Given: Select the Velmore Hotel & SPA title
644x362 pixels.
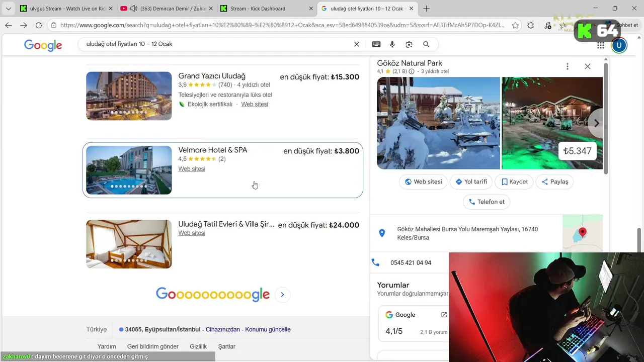Looking at the screenshot, I should click(x=213, y=150).
